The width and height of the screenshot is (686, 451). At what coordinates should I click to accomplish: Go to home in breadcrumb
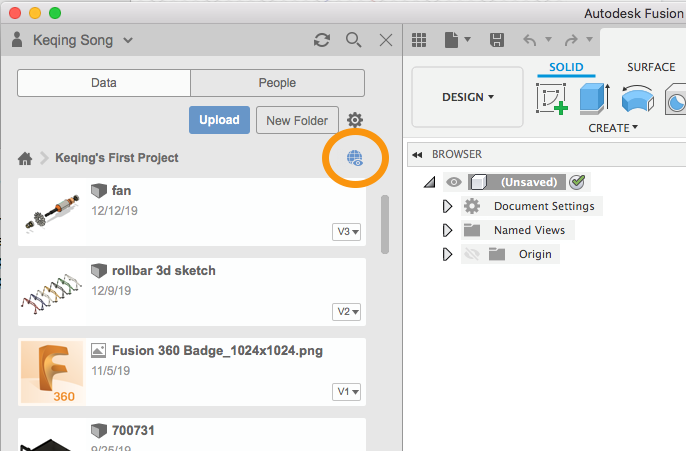tap(25, 158)
